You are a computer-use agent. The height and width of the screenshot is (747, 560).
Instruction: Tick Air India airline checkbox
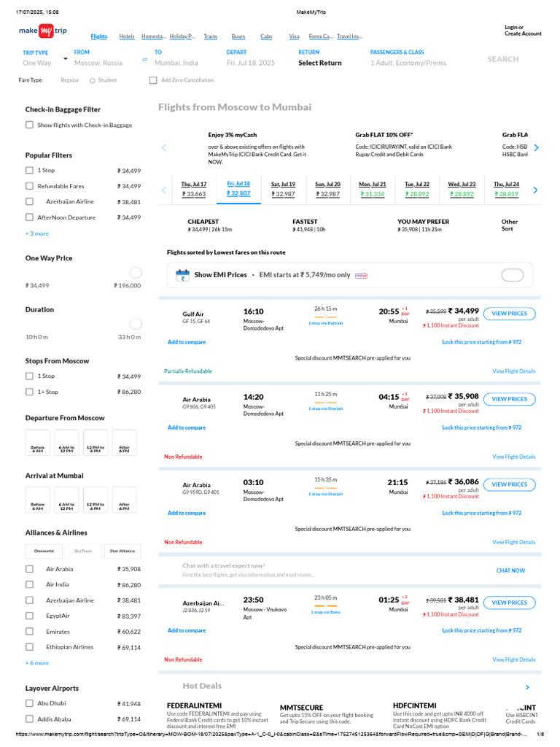pos(29,584)
